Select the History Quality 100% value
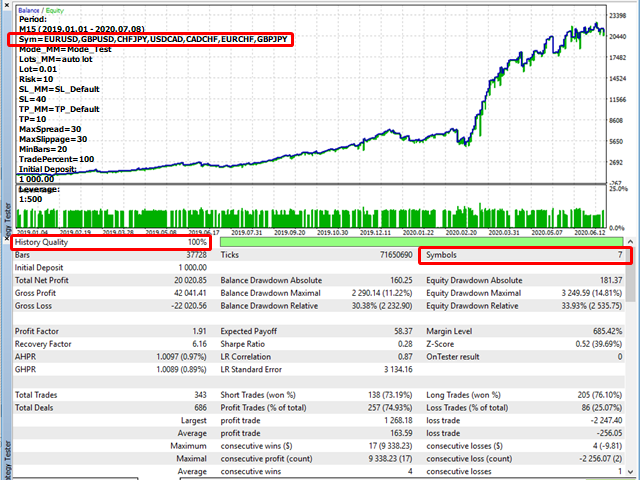Image resolution: width=640 pixels, height=480 pixels. tap(197, 242)
